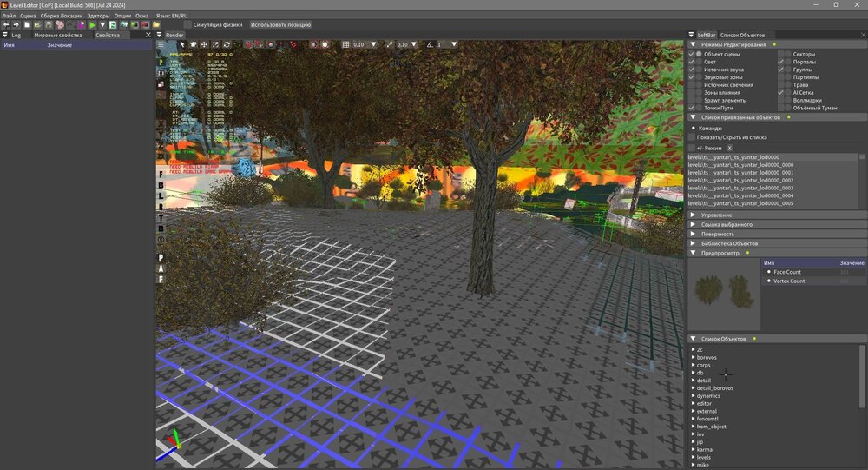Select the Spawn элементы edit mode radio
Image resolution: width=868 pixels, height=470 pixels.
point(699,101)
